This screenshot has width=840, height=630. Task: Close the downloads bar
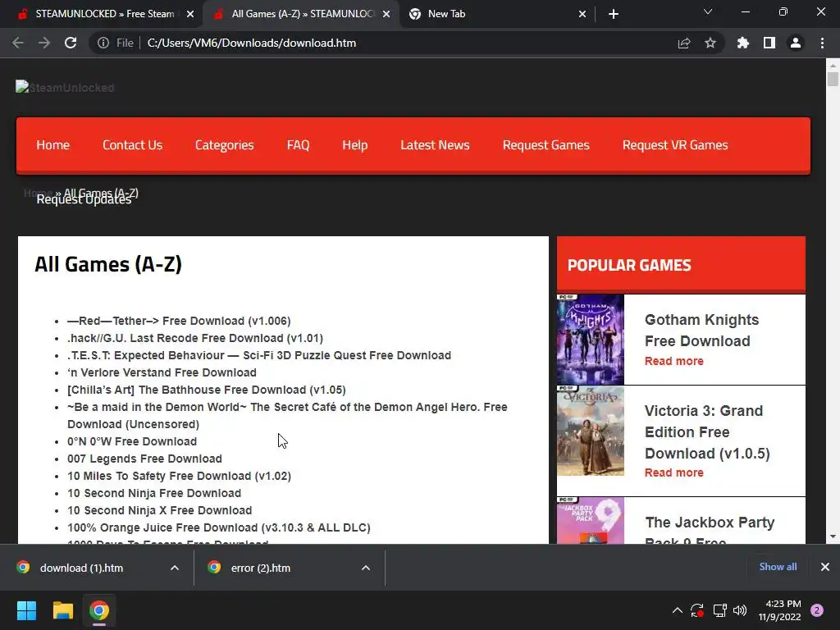pyautogui.click(x=825, y=567)
